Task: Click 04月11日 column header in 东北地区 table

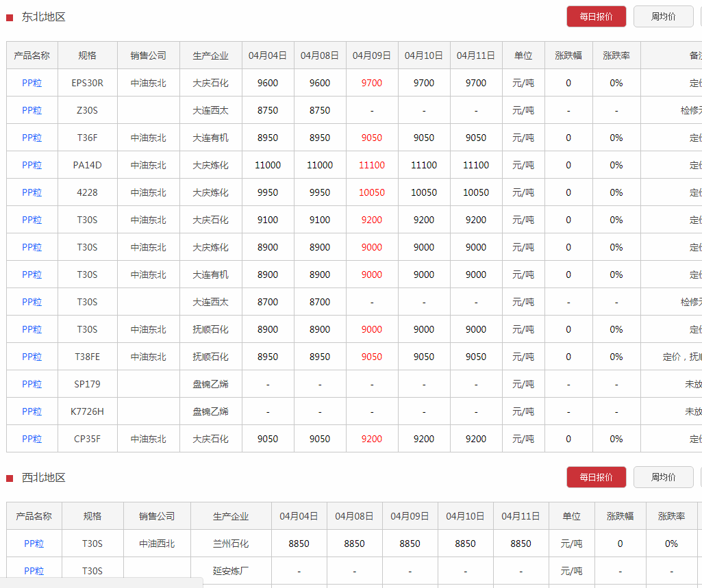Action: coord(476,55)
